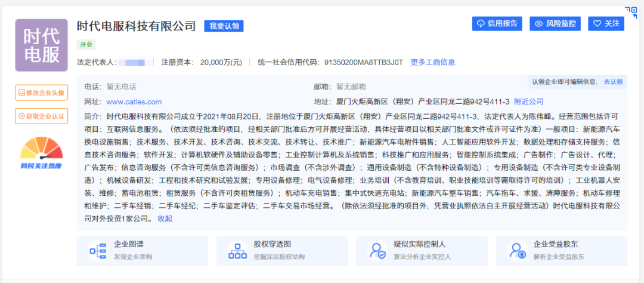Open 更多工商信息 link
Screen dimensions: 644x283
(433, 62)
